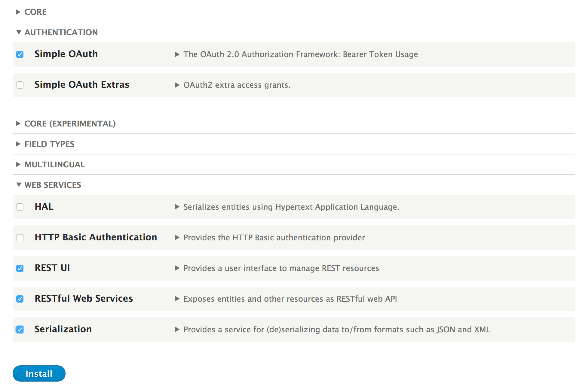Expand the Serialization module description text

[177, 330]
